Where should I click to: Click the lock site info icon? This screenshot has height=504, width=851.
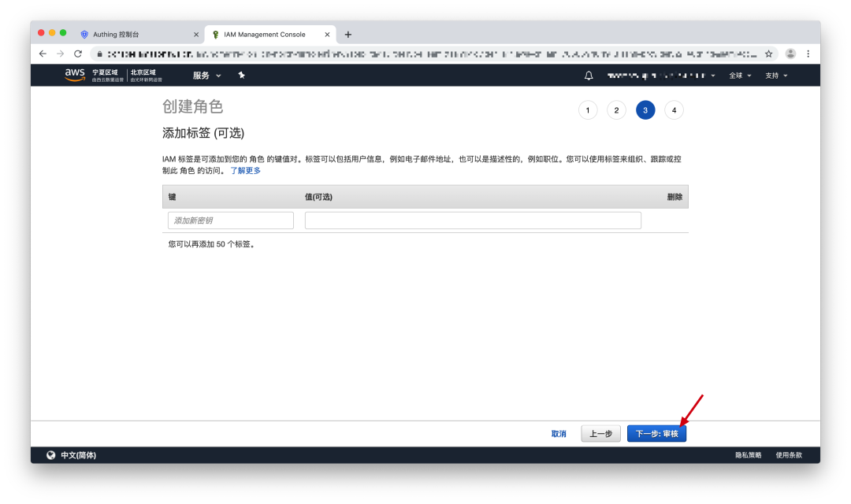point(99,54)
